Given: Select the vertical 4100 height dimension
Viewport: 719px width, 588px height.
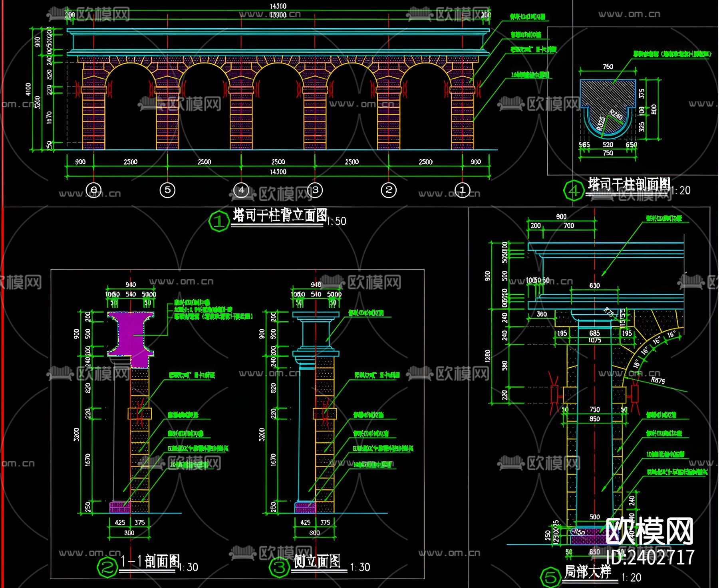Looking at the screenshot, I should point(28,89).
